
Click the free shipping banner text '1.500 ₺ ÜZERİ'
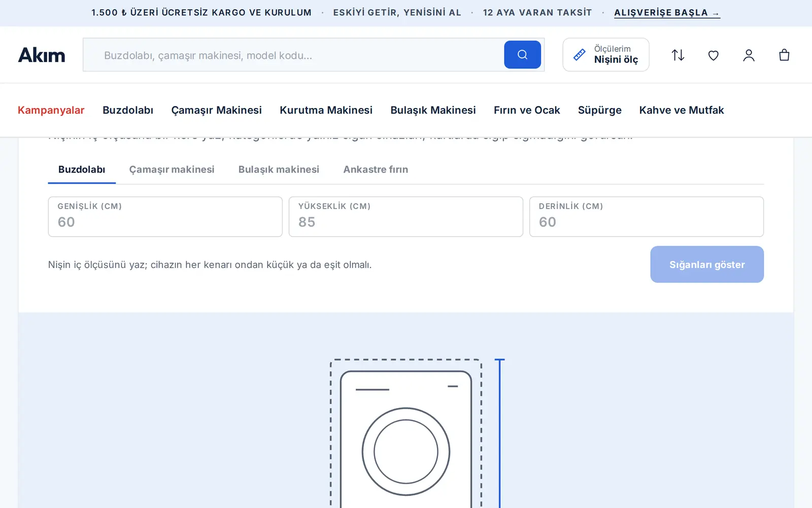click(201, 13)
